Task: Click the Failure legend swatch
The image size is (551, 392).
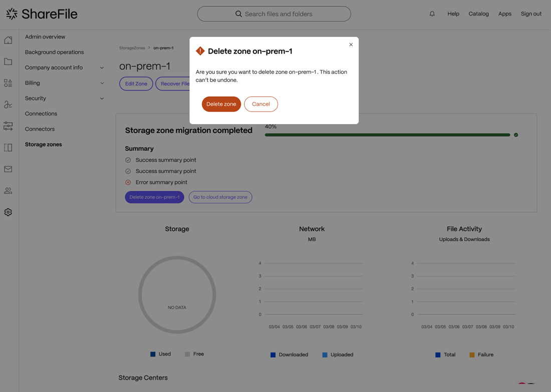Action: (x=472, y=355)
